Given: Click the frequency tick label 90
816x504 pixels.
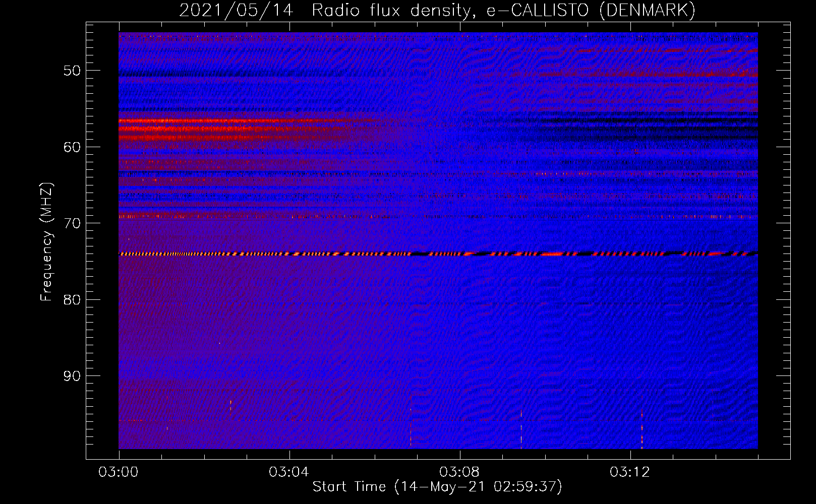Looking at the screenshot, I should pos(72,376).
